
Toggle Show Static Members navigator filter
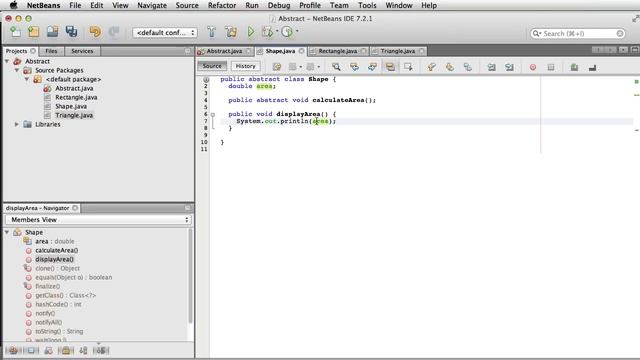click(x=48, y=351)
